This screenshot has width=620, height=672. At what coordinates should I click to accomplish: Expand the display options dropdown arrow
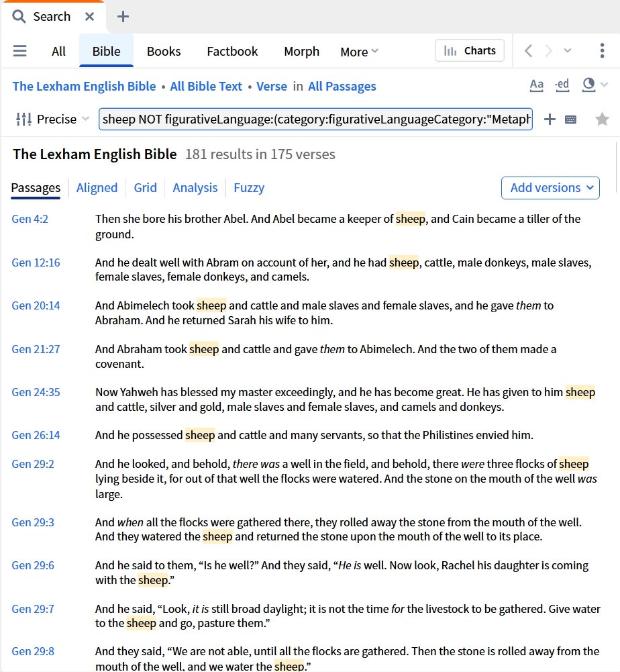[604, 85]
